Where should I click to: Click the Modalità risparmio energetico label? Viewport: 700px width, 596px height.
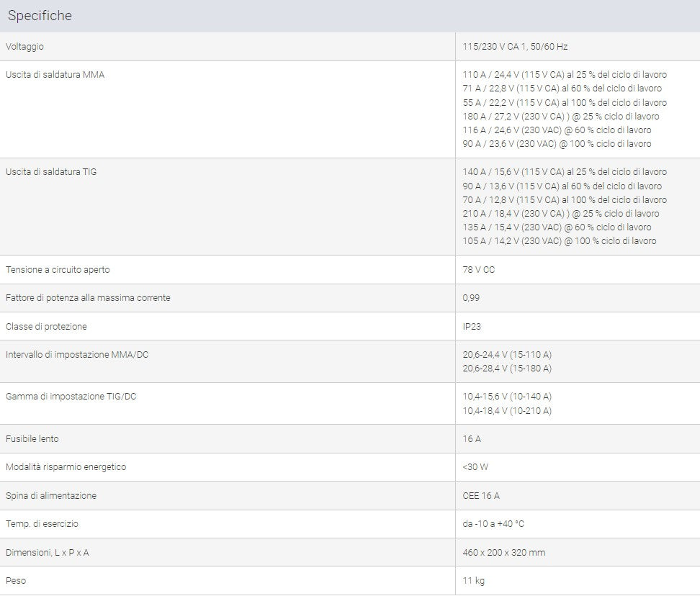pyautogui.click(x=66, y=466)
